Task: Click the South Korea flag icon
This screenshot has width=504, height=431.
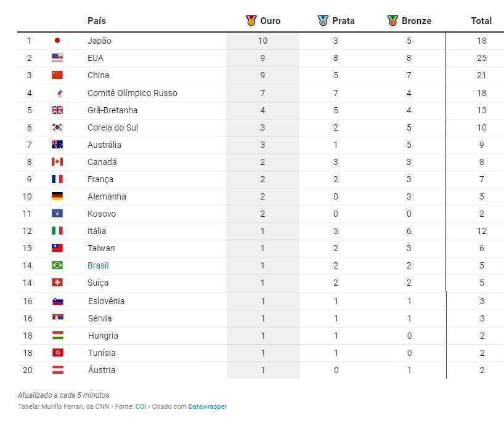Action: [57, 127]
